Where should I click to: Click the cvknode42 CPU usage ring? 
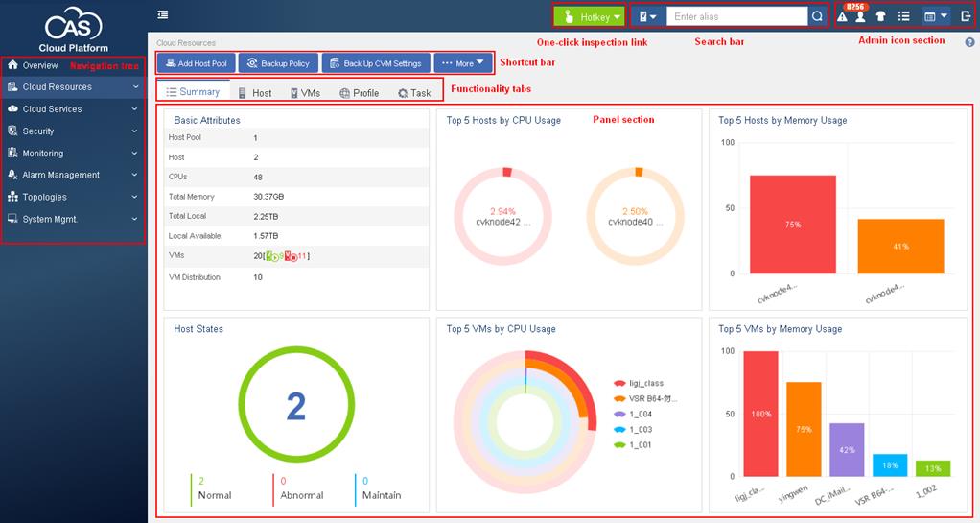pyautogui.click(x=503, y=216)
